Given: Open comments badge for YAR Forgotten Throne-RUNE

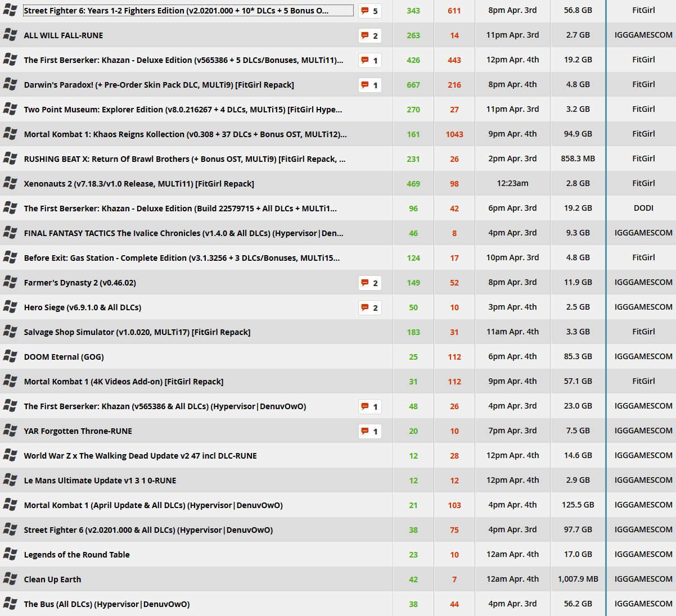Looking at the screenshot, I should pos(370,431).
